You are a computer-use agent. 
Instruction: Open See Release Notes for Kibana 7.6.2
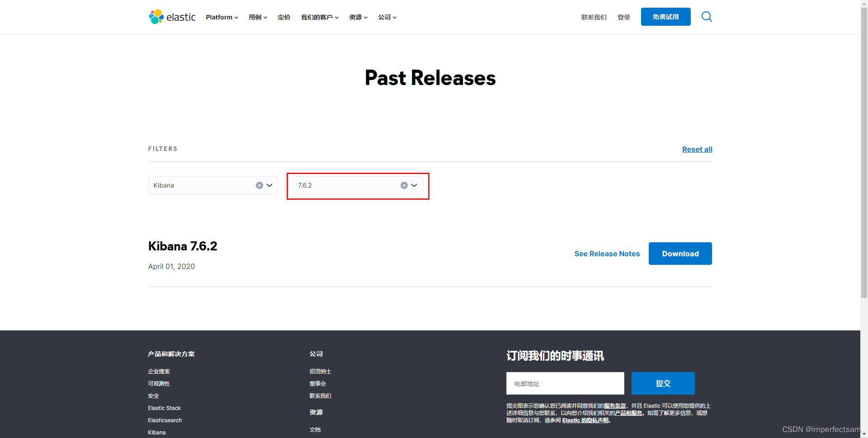607,254
